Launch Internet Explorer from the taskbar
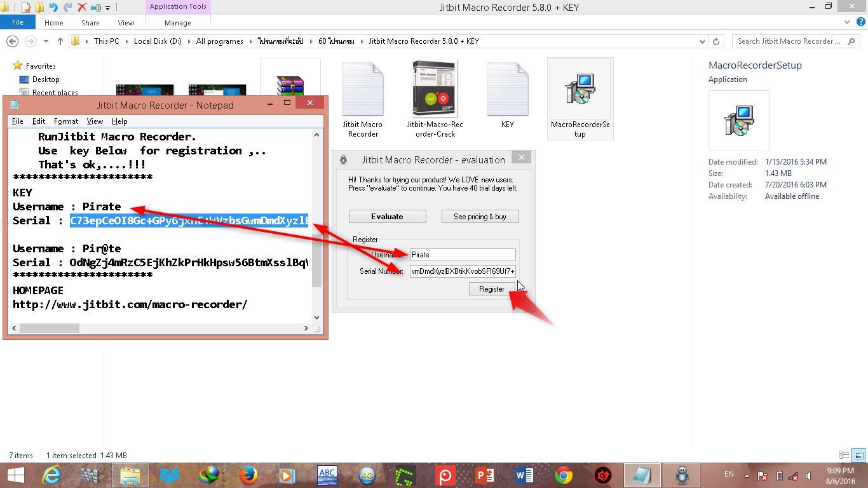The height and width of the screenshot is (488, 868). [52, 475]
